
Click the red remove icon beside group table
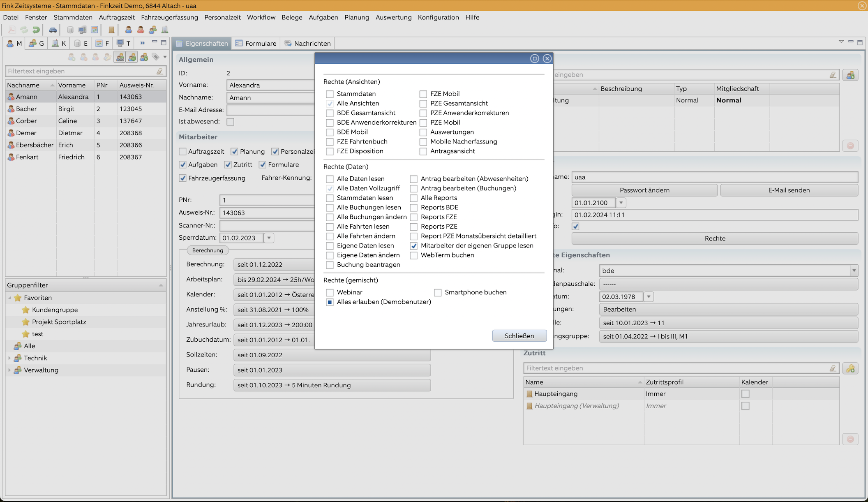click(x=850, y=146)
